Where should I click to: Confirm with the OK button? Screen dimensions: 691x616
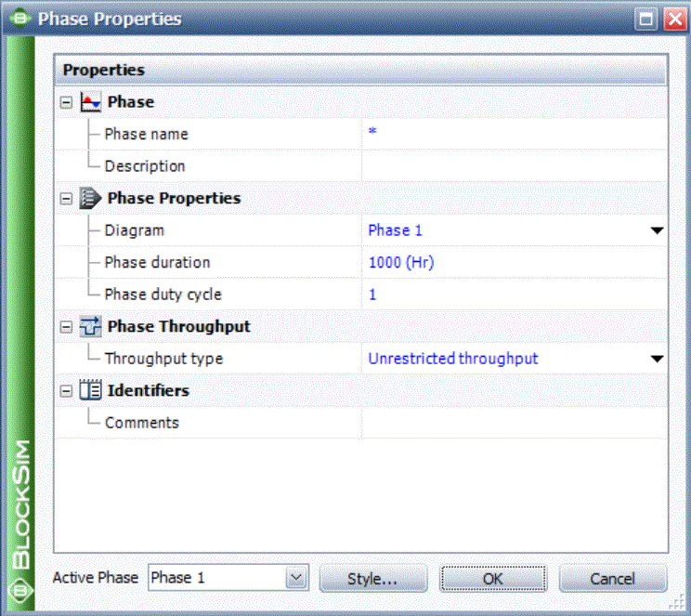click(492, 579)
